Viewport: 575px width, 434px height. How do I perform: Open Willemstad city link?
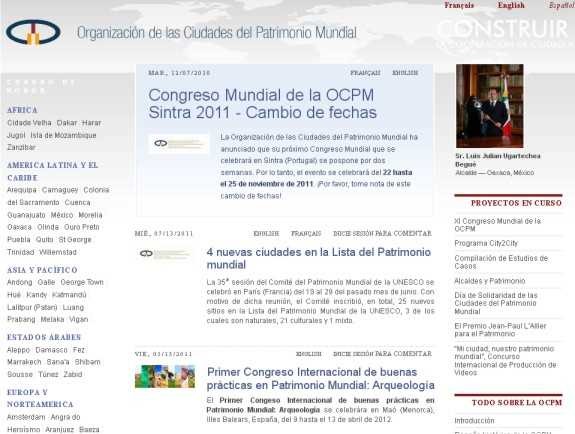(x=58, y=252)
